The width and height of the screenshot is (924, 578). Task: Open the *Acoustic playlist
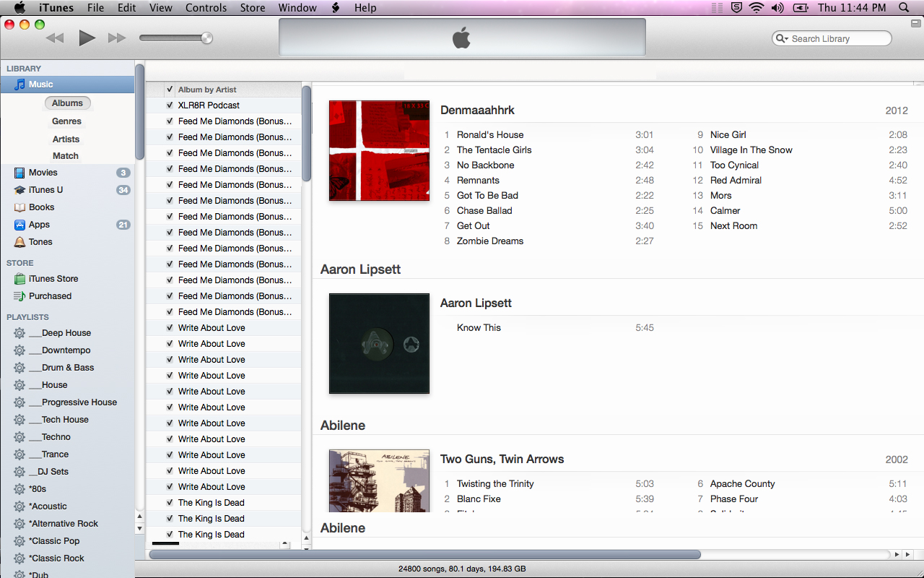coord(48,506)
